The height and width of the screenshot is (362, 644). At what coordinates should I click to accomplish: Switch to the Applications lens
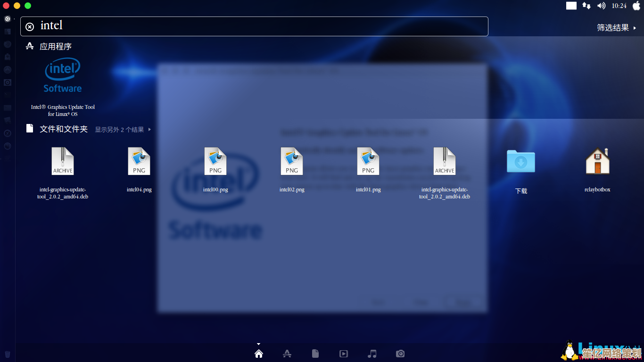coord(287,354)
